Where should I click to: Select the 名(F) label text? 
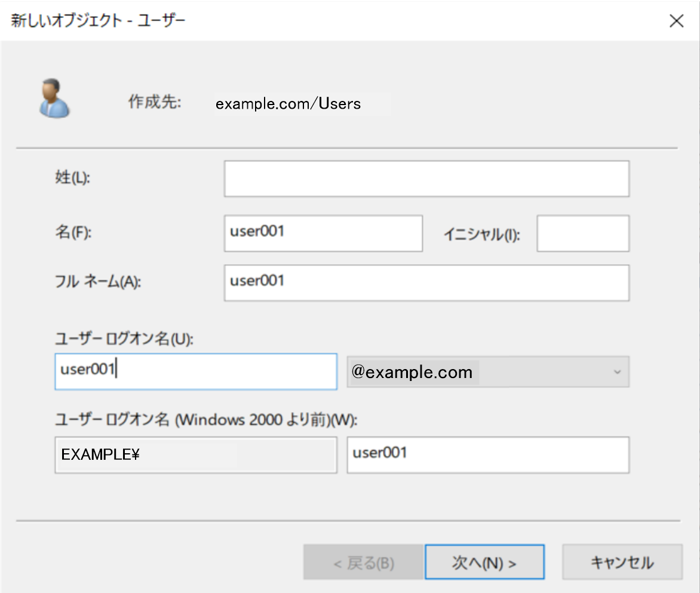tap(73, 233)
